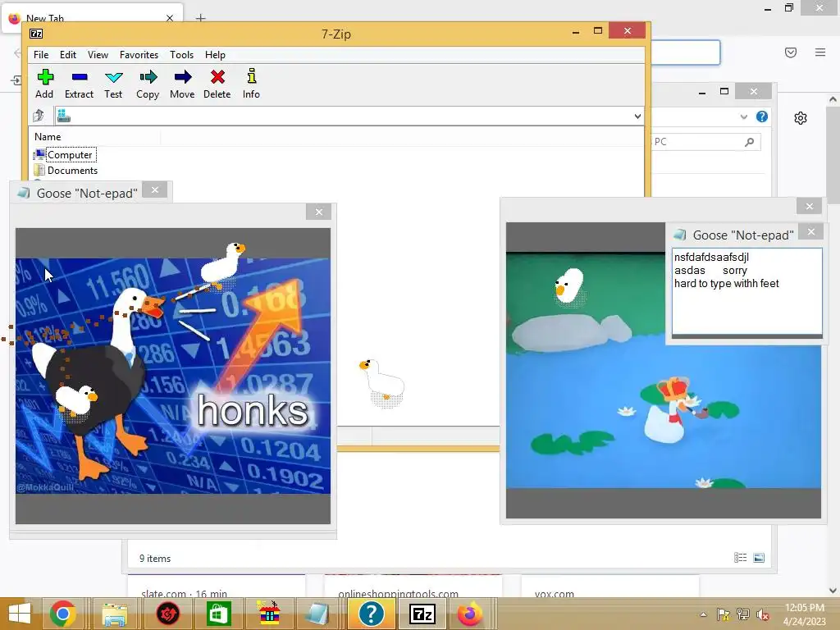Open Chrome from the taskbar
The image size is (840, 630).
[62, 614]
